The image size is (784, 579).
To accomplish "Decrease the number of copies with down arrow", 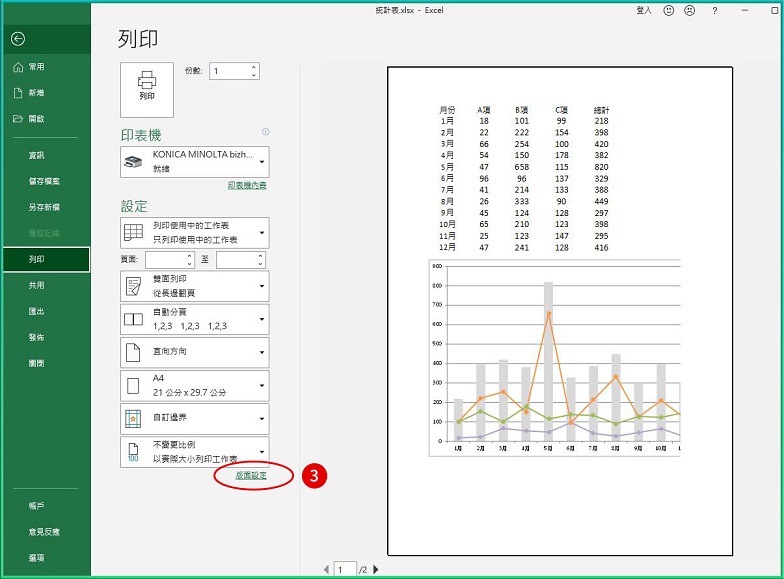I will 254,75.
